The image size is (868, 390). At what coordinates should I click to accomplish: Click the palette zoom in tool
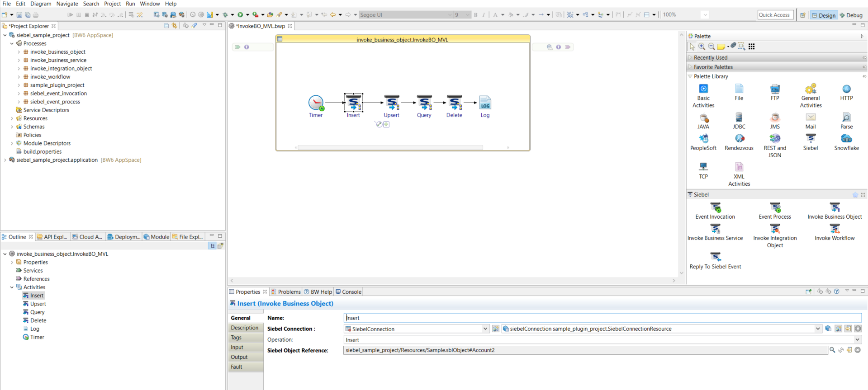point(702,47)
